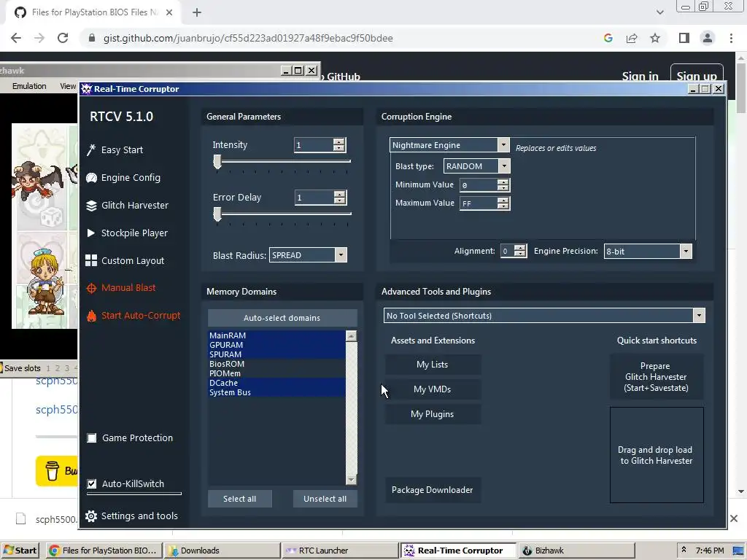The height and width of the screenshot is (560, 747).
Task: Open Easy Start wand icon
Action: (x=91, y=150)
